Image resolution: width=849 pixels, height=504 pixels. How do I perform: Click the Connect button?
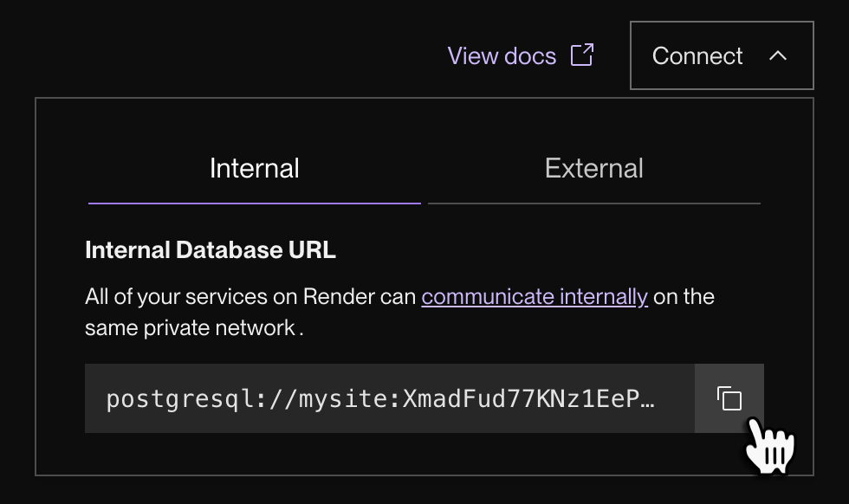pyautogui.click(x=697, y=55)
